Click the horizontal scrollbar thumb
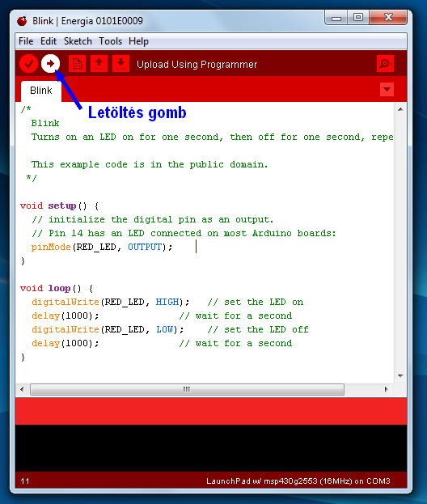This screenshot has height=504, width=427. pos(187,390)
